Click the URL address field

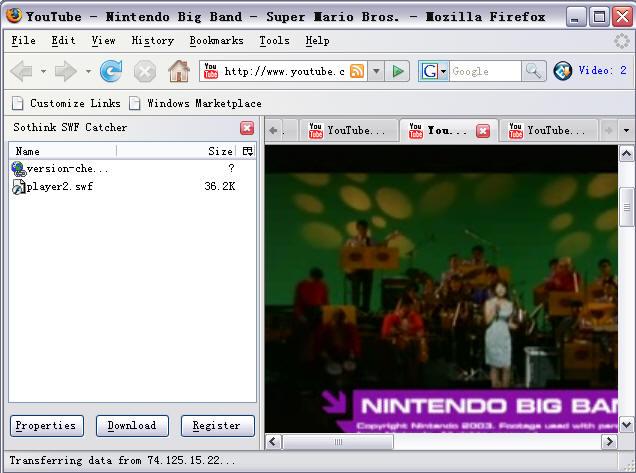click(x=284, y=71)
